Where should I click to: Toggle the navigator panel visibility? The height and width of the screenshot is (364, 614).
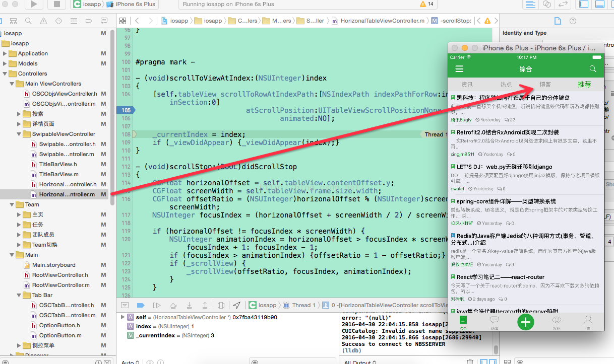(583, 4)
